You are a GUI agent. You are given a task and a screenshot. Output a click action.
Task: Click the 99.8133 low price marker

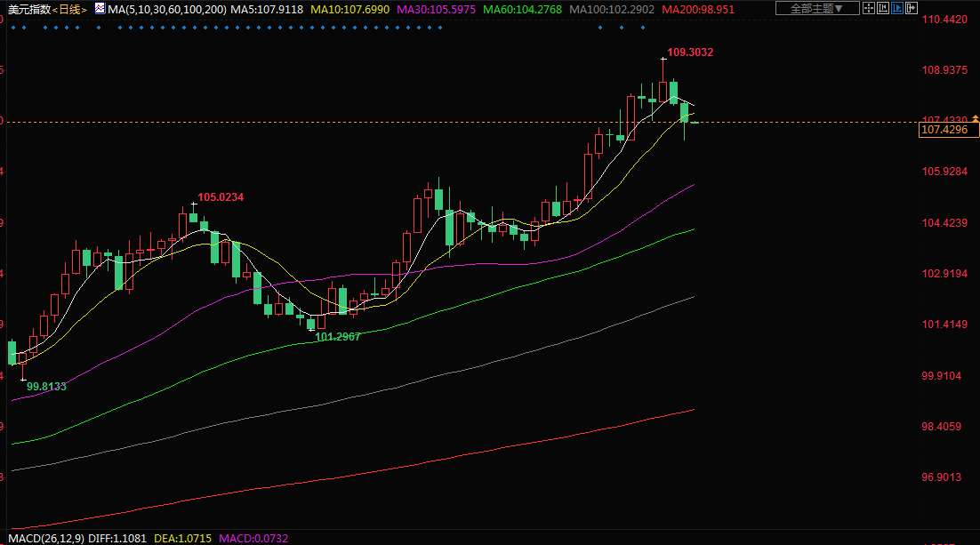click(46, 387)
